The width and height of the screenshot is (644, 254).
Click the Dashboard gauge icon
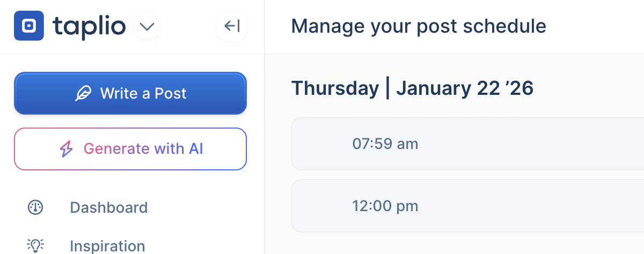pyautogui.click(x=35, y=207)
